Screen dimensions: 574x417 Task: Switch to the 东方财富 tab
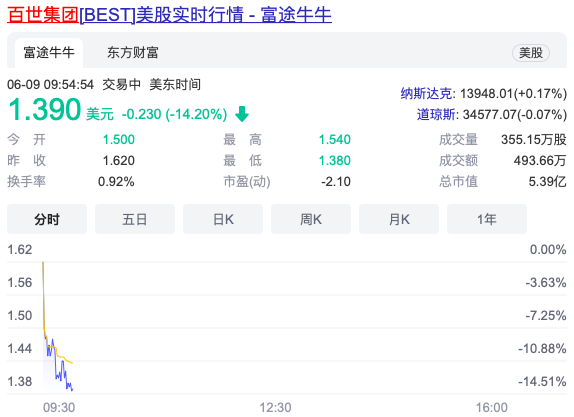pyautogui.click(x=133, y=53)
